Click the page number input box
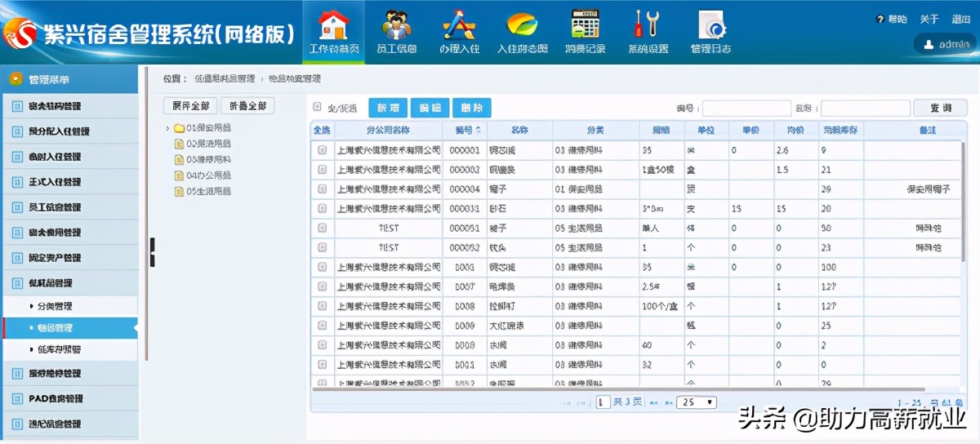Image resolution: width=980 pixels, height=444 pixels. (603, 402)
